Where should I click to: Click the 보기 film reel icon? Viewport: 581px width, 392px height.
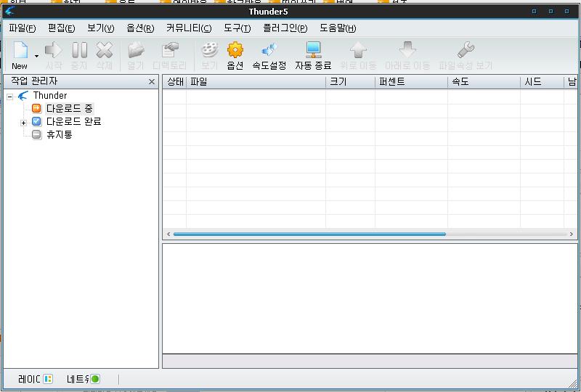209,50
